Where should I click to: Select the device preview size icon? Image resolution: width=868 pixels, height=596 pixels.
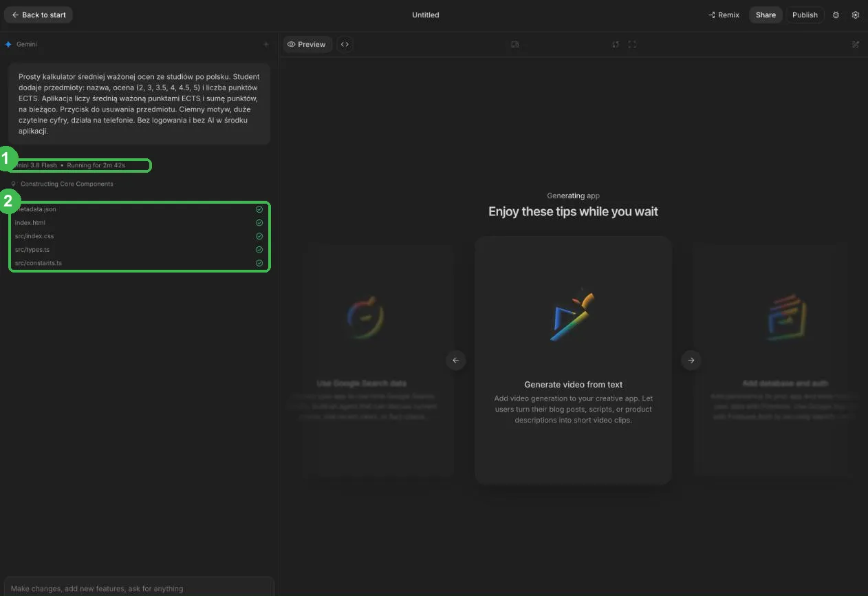point(514,44)
